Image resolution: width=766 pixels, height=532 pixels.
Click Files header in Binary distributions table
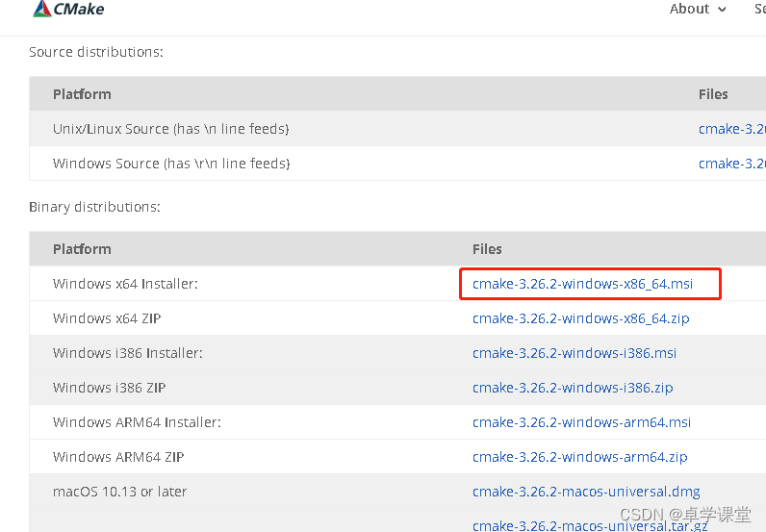coord(487,249)
